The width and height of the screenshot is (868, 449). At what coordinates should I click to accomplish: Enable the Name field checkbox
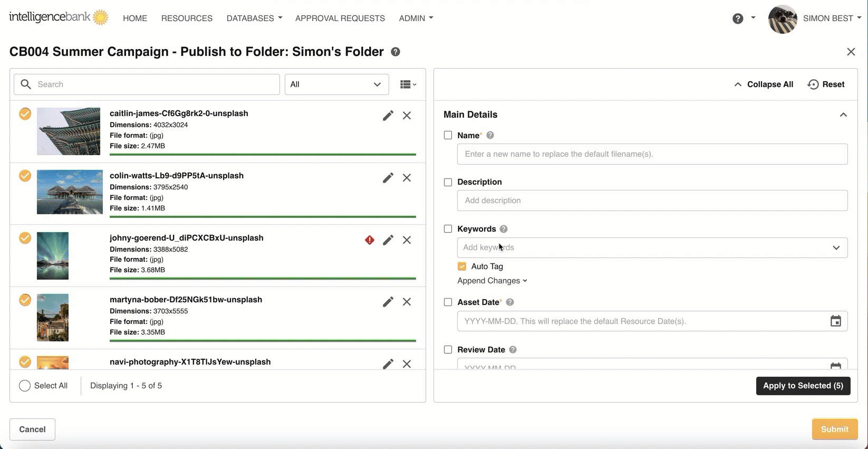pyautogui.click(x=448, y=136)
